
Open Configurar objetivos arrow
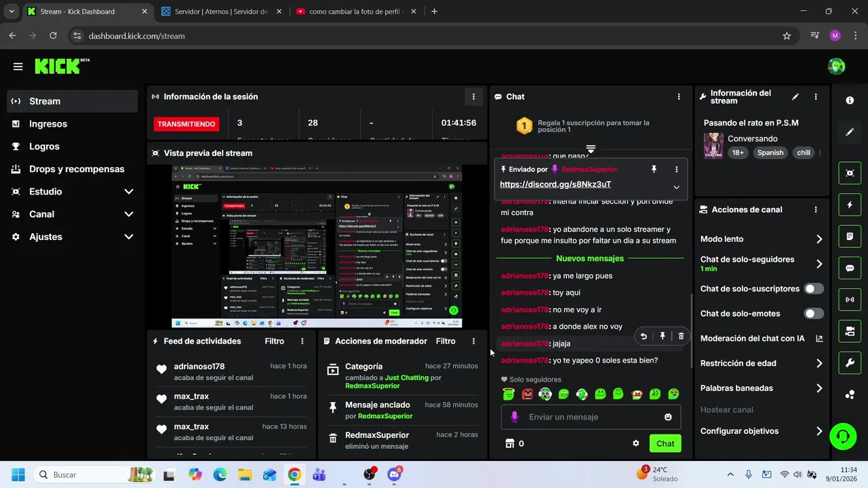point(819,431)
